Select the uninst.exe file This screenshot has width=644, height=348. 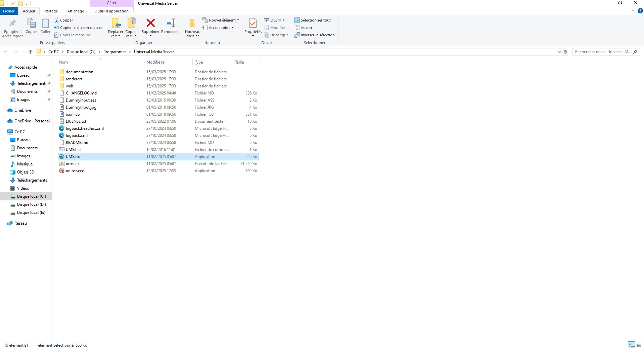click(158, 171)
